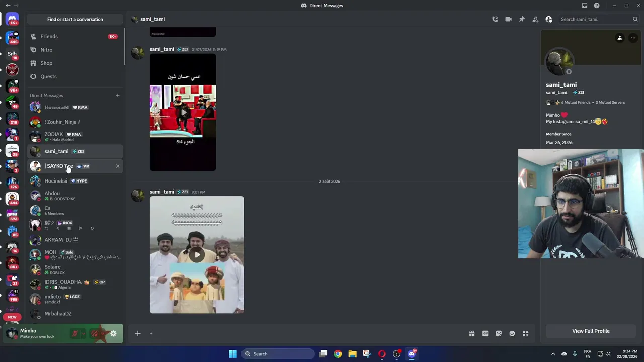Send a gift with the gift icon
The image size is (644, 362).
[472, 333]
